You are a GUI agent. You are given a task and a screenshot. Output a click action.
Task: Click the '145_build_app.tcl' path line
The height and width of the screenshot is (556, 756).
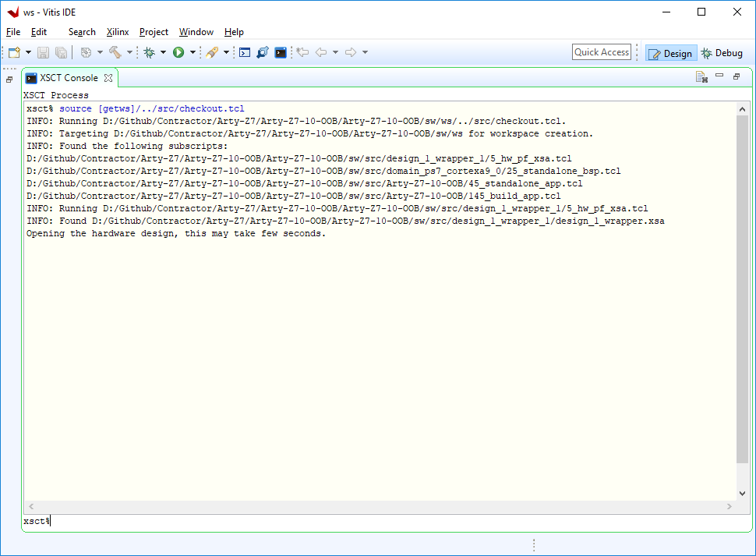point(294,196)
